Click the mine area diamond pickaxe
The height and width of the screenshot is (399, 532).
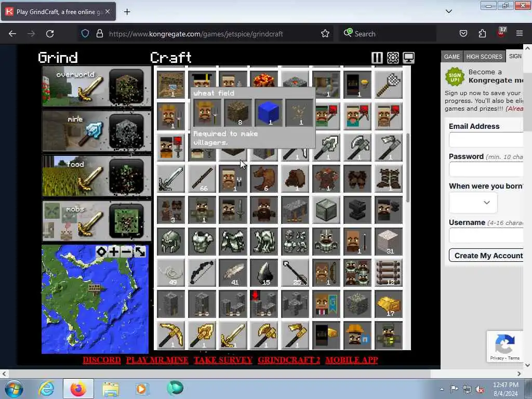click(90, 134)
